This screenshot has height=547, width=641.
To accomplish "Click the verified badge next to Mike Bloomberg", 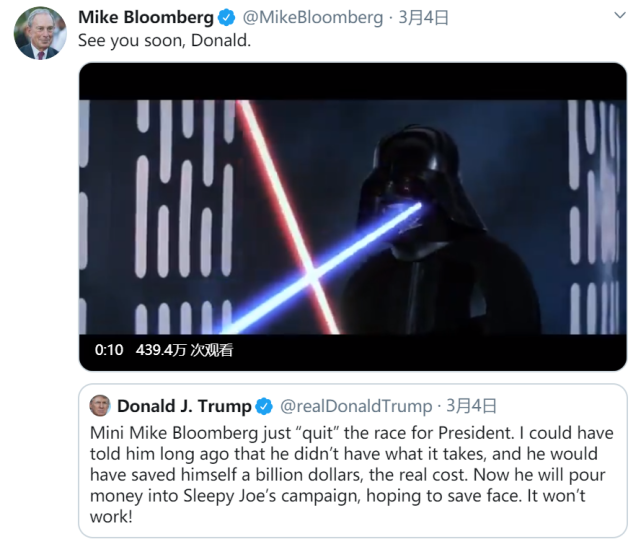I will (226, 18).
